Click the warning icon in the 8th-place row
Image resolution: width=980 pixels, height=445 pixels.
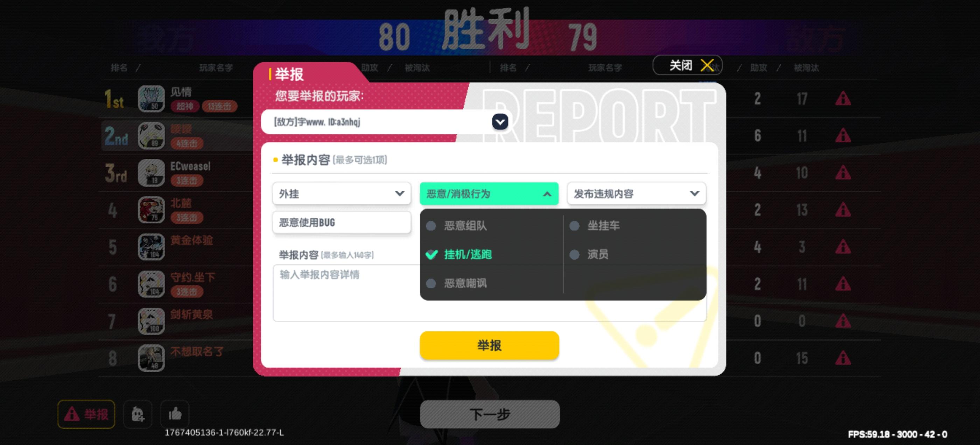843,358
